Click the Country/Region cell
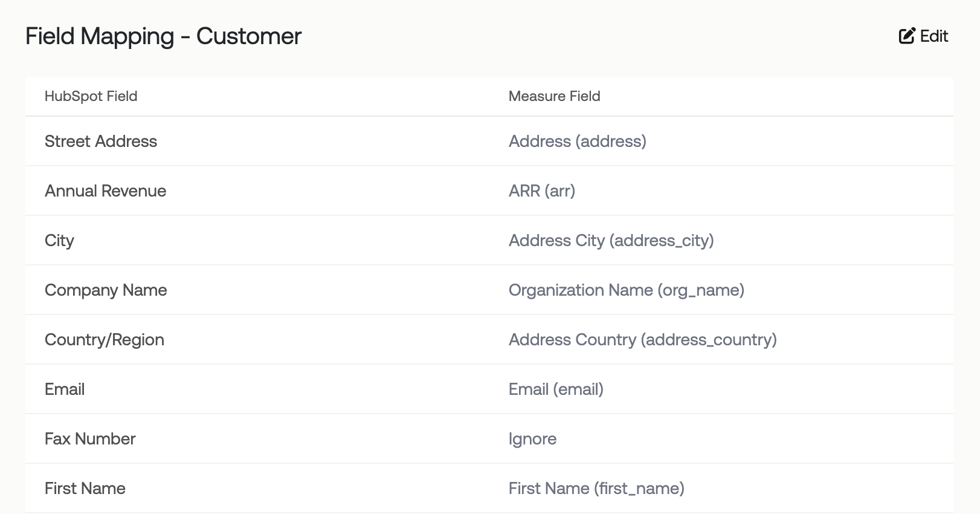This screenshot has width=980, height=514. [105, 340]
